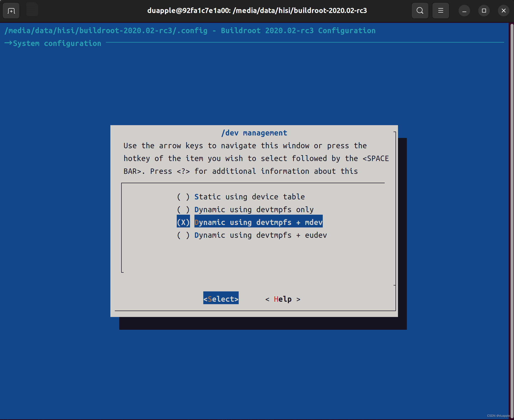Click the 'Static using device table' label text
The width and height of the screenshot is (514, 420).
250,196
